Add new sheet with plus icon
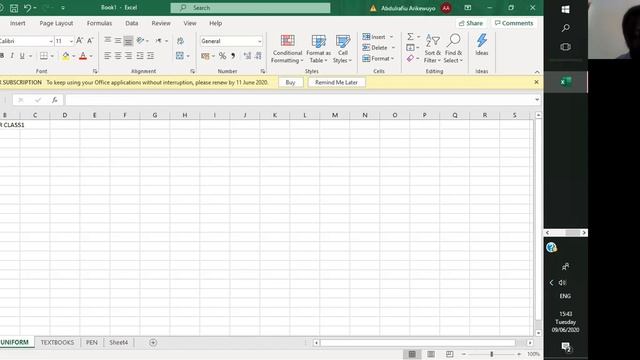 click(153, 342)
